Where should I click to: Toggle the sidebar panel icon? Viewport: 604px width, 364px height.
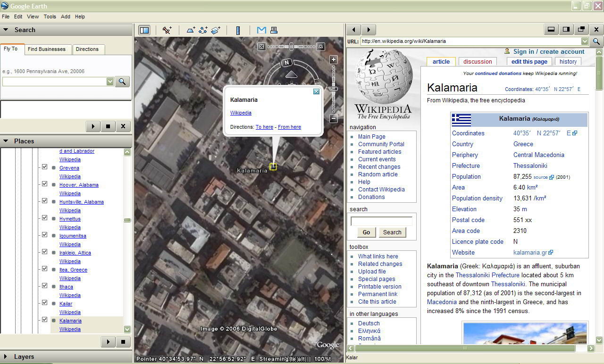click(144, 30)
